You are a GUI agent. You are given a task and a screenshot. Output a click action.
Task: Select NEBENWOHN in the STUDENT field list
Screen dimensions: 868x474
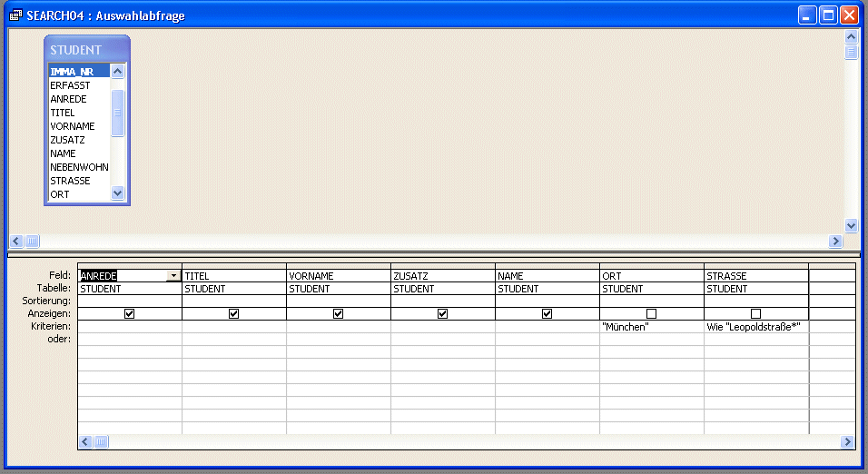pos(79,167)
